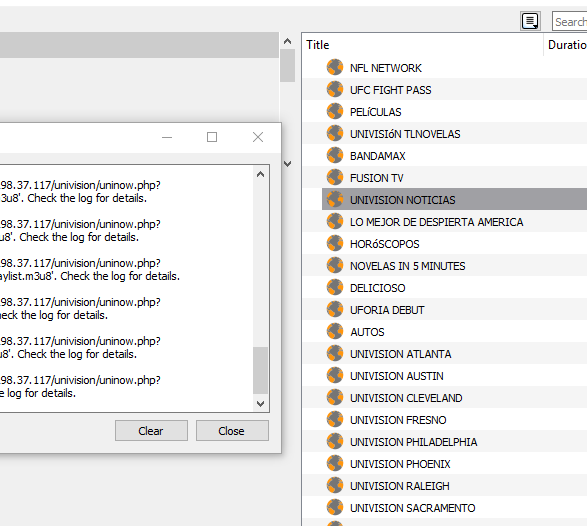Click the playlist view toggle icon
Viewport: 587px width, 526px height.
[530, 21]
